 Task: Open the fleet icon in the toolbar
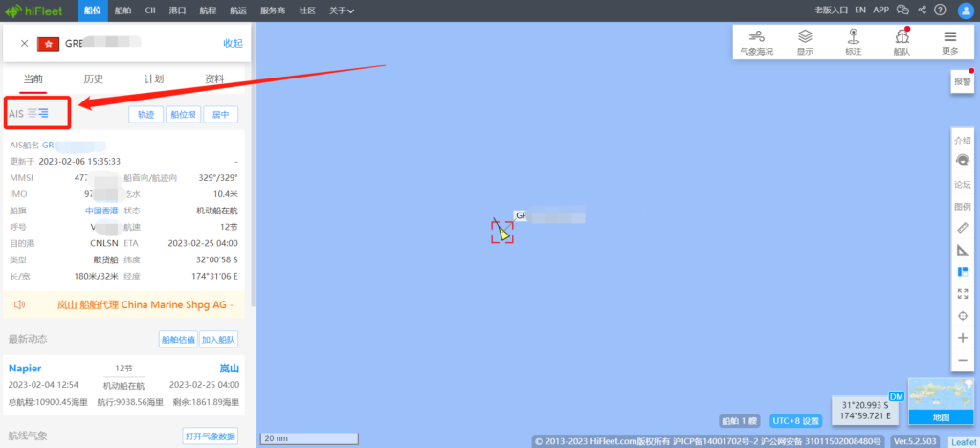coord(902,42)
